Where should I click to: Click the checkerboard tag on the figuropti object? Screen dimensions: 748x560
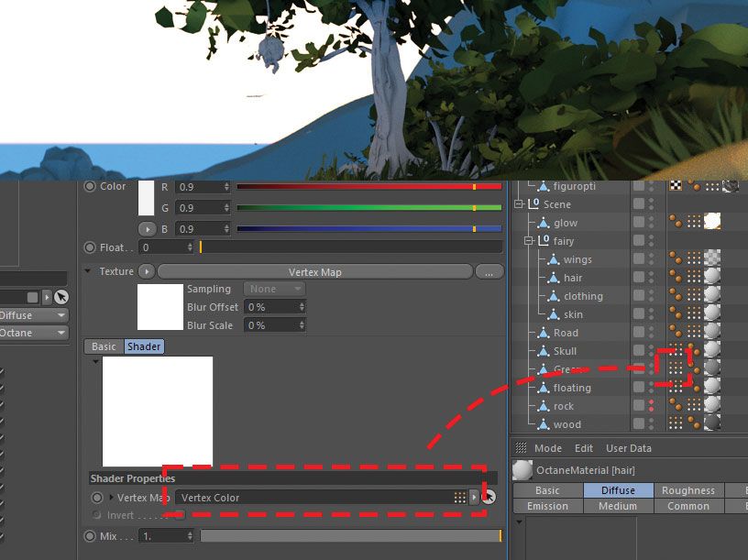675,183
